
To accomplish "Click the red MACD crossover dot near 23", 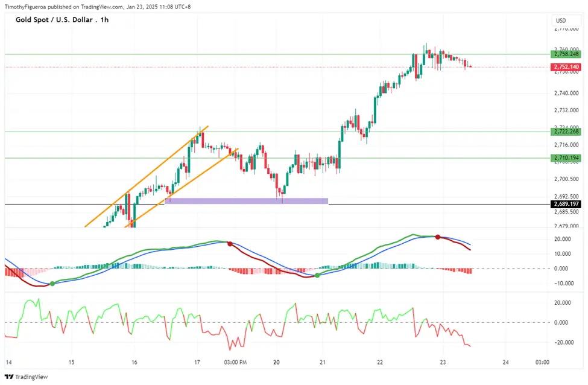I will point(438,237).
